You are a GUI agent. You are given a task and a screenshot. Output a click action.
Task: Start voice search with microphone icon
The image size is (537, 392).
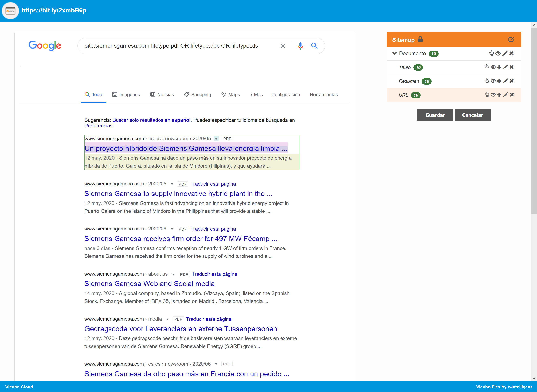pyautogui.click(x=300, y=46)
